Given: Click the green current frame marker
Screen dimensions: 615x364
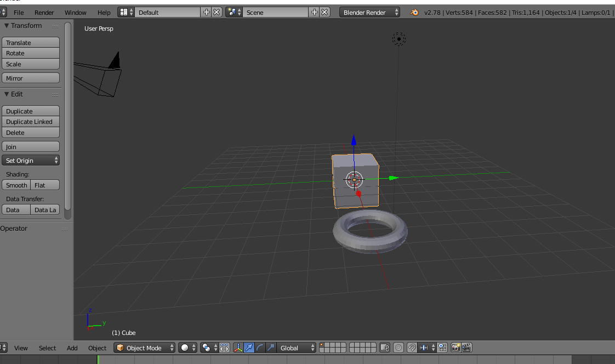Looking at the screenshot, I should [x=98, y=359].
